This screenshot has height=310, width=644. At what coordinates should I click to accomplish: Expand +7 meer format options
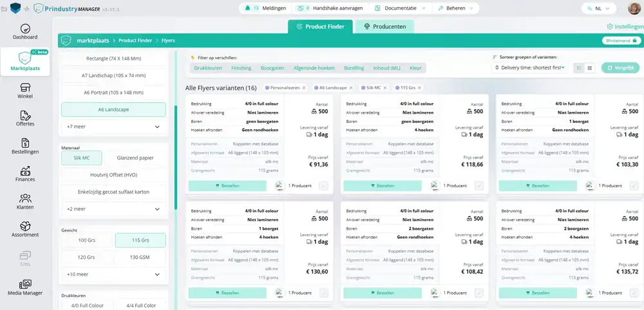[x=113, y=127]
